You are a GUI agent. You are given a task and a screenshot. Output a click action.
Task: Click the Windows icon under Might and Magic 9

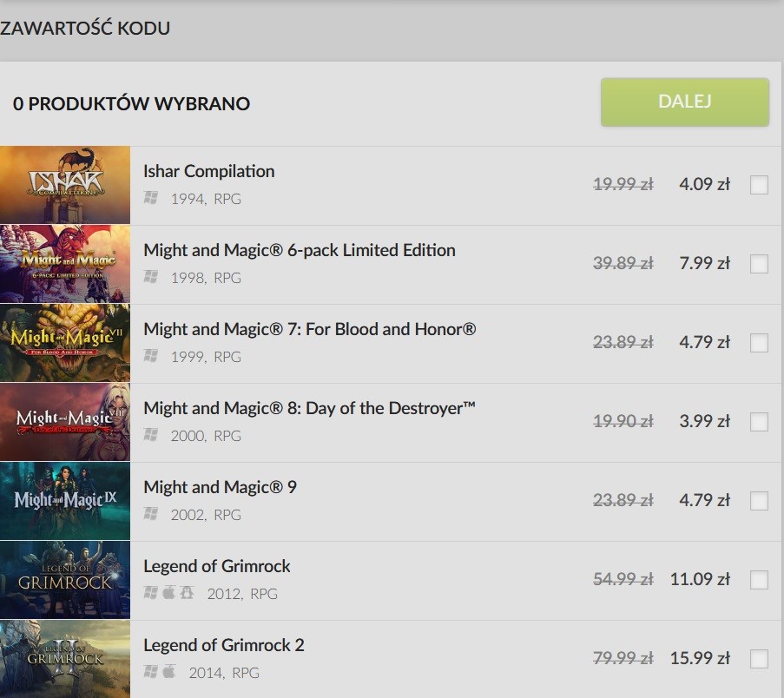click(150, 514)
